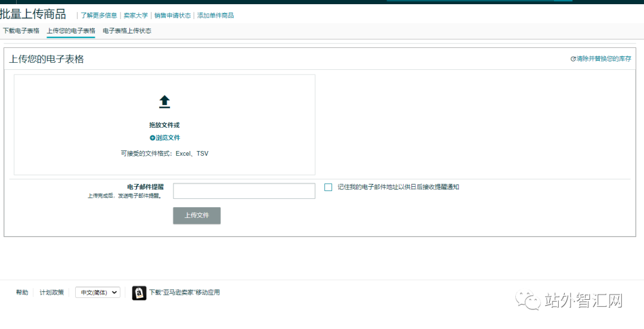
Task: Open the 中文(简体) language dropdown
Action: tap(98, 293)
